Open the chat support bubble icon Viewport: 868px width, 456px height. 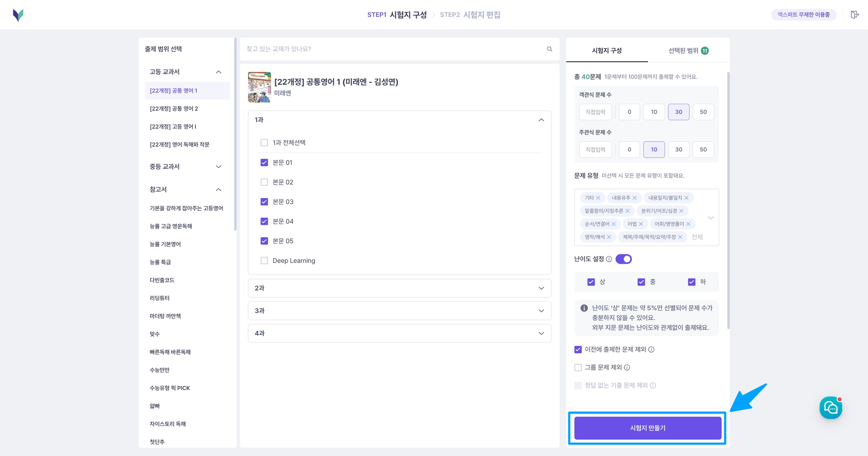(x=831, y=408)
